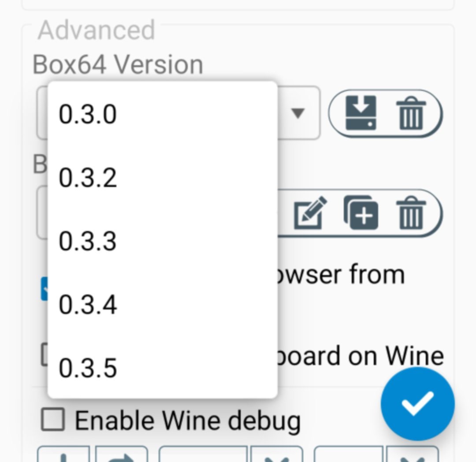476x462 pixels.
Task: Click the left X button below Wine debug
Action: (277, 456)
